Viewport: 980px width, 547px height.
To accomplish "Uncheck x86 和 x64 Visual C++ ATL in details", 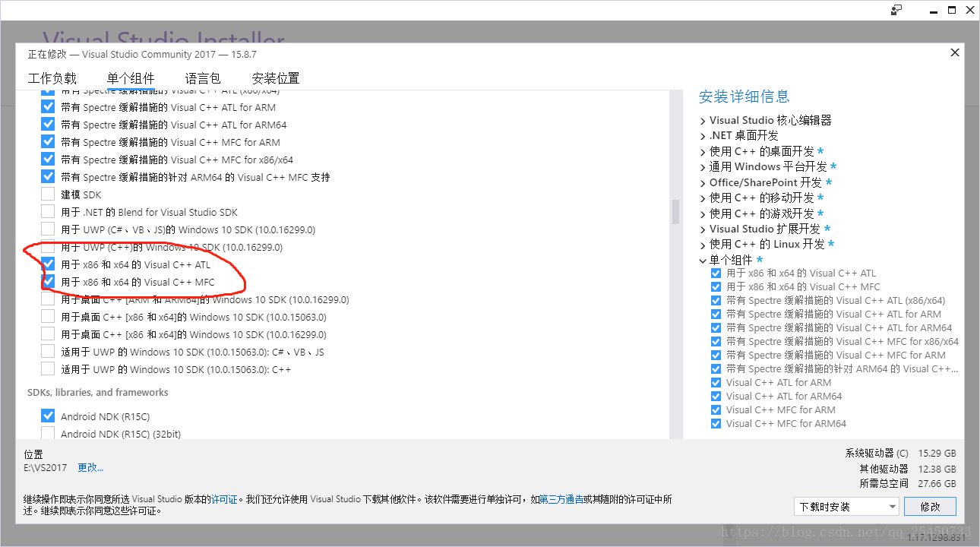I will (716, 273).
